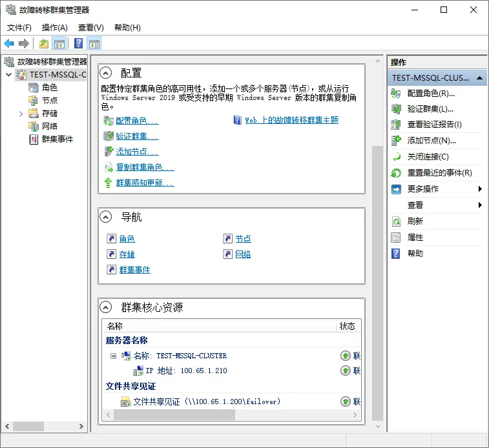This screenshot has width=489, height=448.
Task: Collapse the TEST-MSSQL-C cluster tree node
Action: pos(9,75)
